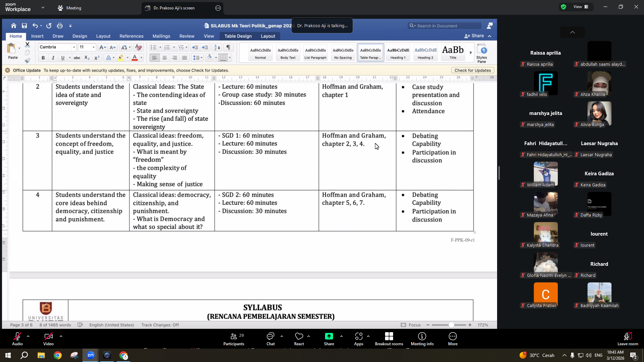Click Focus mode in status bar
Image resolution: width=644 pixels, height=362 pixels.
(x=411, y=325)
